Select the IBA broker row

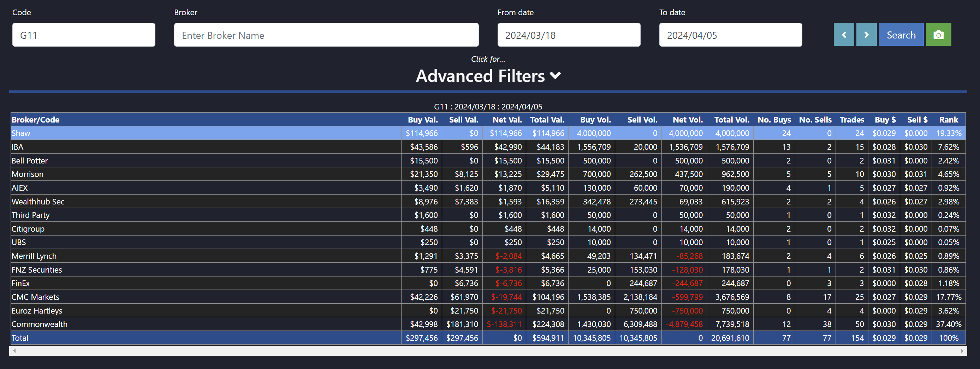pyautogui.click(x=488, y=147)
